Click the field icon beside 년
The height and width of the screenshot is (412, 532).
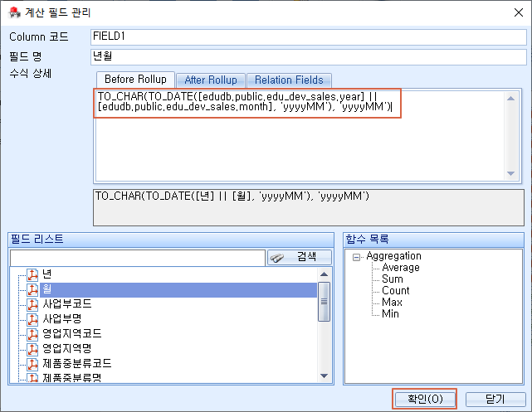click(x=32, y=274)
